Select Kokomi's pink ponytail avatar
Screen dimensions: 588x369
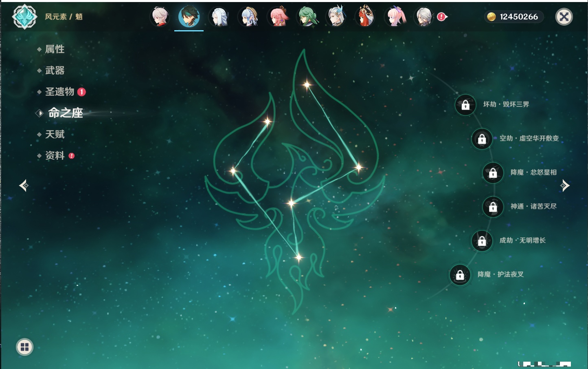pos(395,17)
